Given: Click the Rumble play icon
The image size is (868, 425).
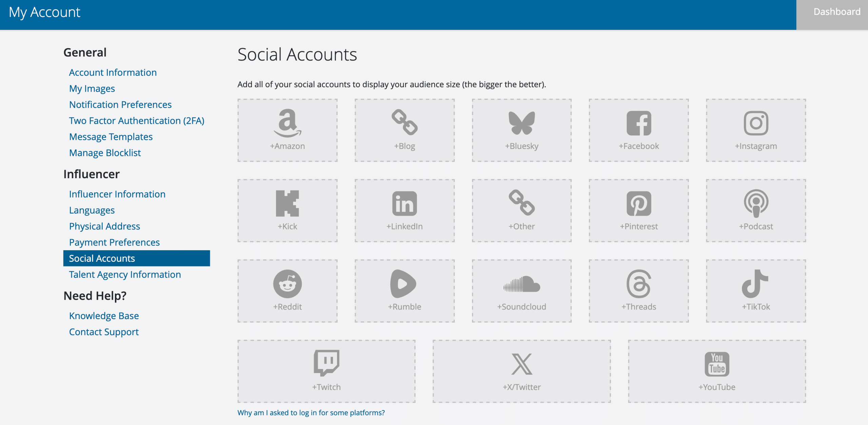Looking at the screenshot, I should point(403,284).
